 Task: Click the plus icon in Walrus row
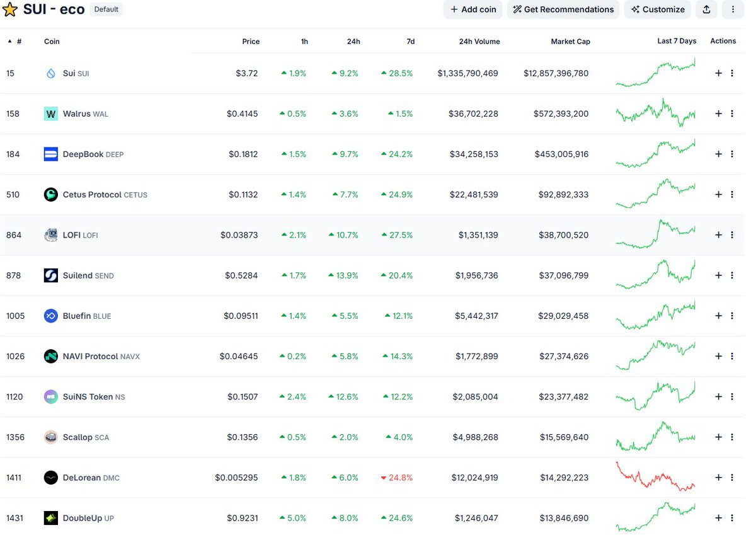(718, 113)
